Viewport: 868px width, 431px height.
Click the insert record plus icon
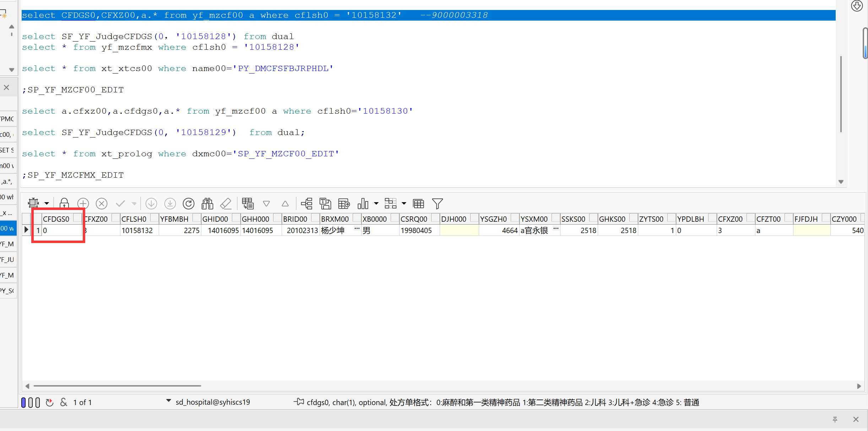83,203
